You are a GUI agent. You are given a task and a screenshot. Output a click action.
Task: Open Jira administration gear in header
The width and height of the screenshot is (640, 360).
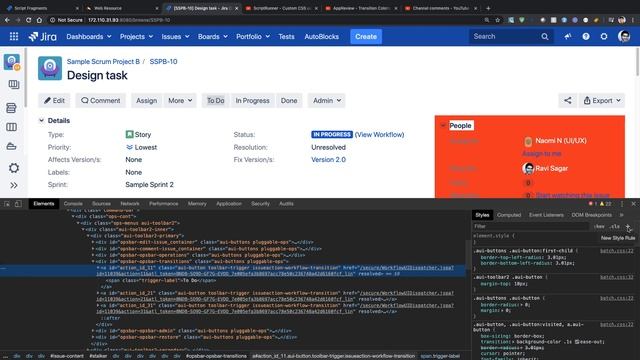tap(604, 37)
